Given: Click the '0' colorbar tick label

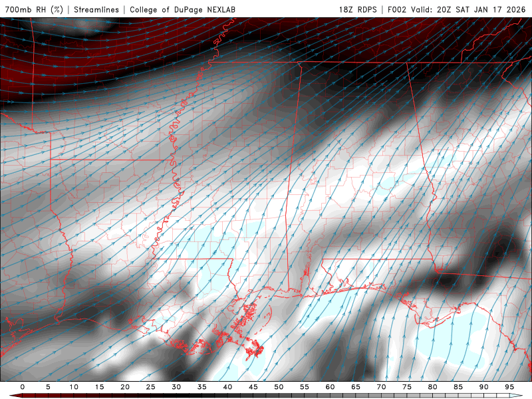Looking at the screenshot, I should click(x=23, y=387).
